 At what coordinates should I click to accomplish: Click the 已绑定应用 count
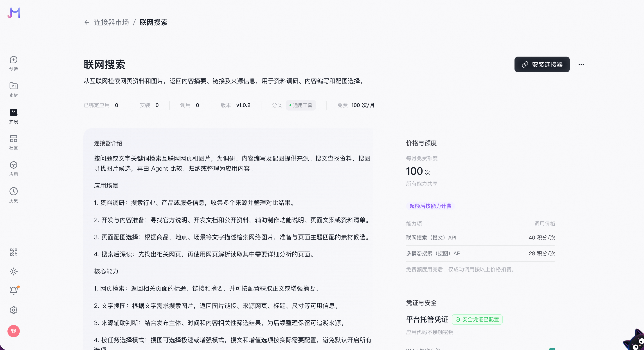pos(117,105)
